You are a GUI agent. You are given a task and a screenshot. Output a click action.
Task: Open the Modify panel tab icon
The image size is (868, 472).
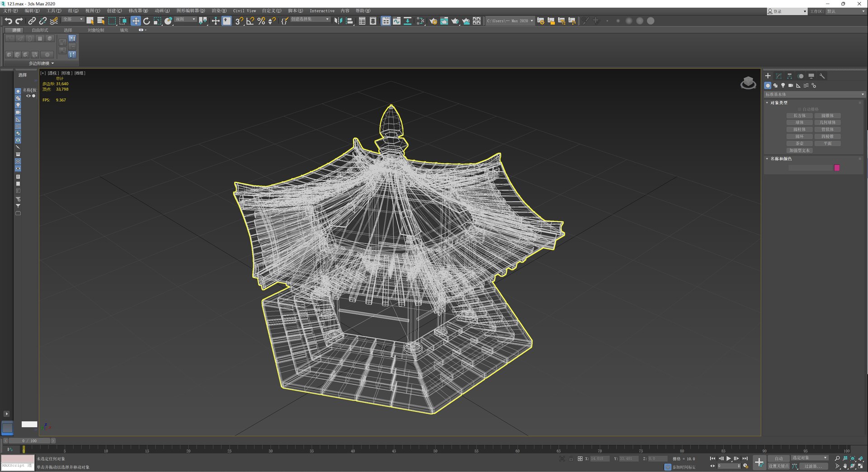[778, 76]
